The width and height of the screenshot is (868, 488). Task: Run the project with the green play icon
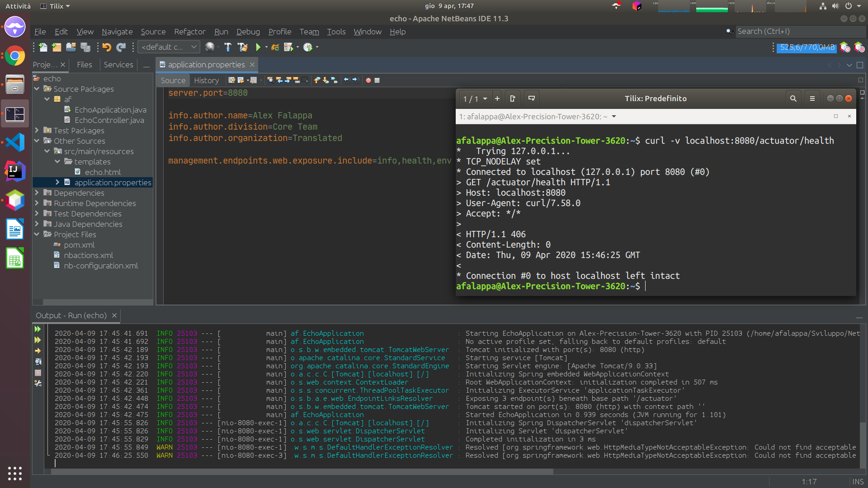point(258,47)
